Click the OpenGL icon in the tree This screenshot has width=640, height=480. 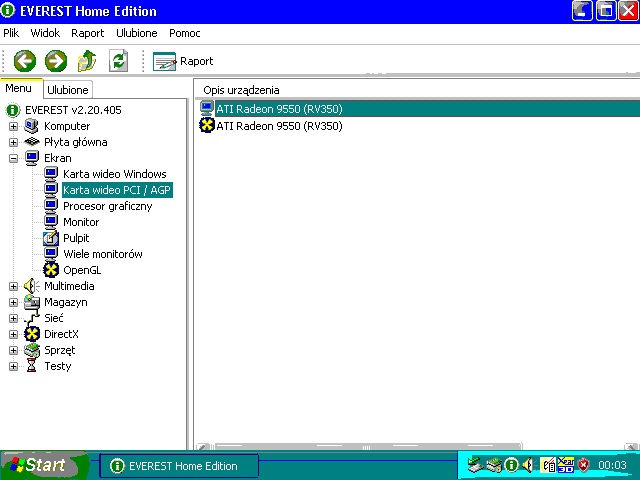coord(51,270)
